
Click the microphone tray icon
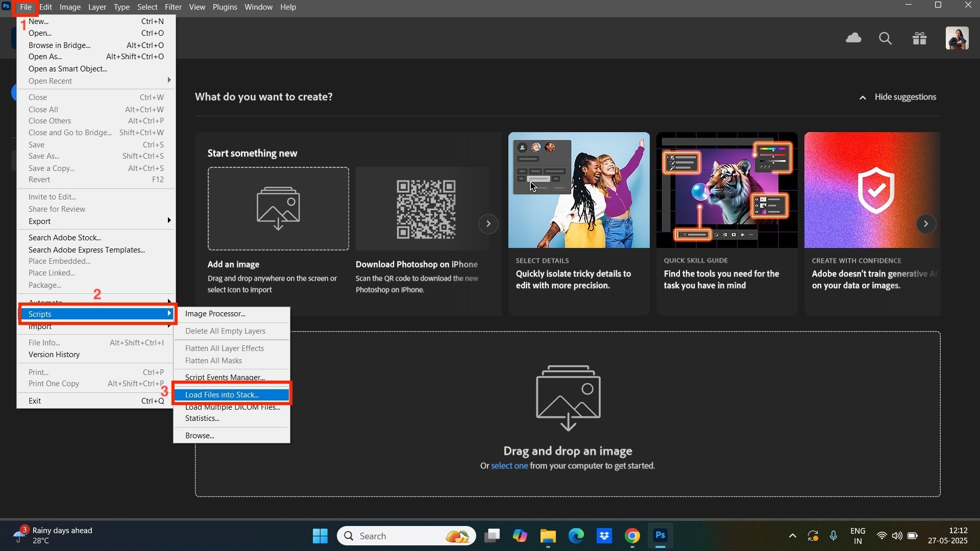tap(834, 536)
